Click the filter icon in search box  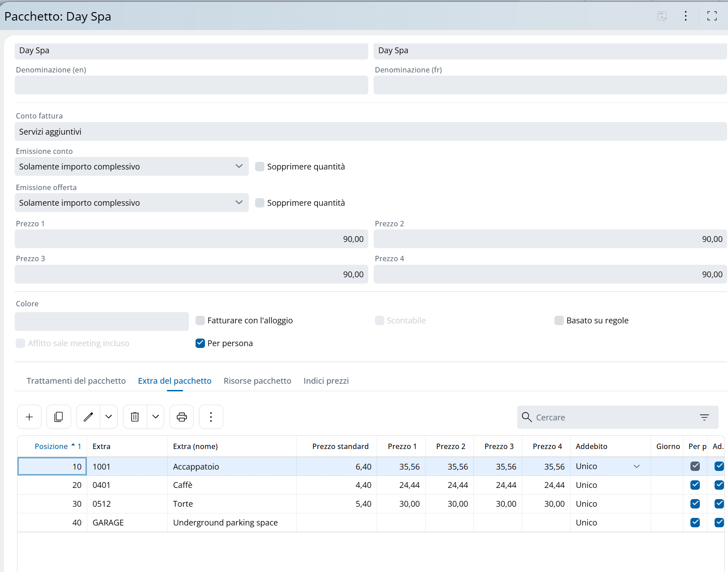pos(704,417)
